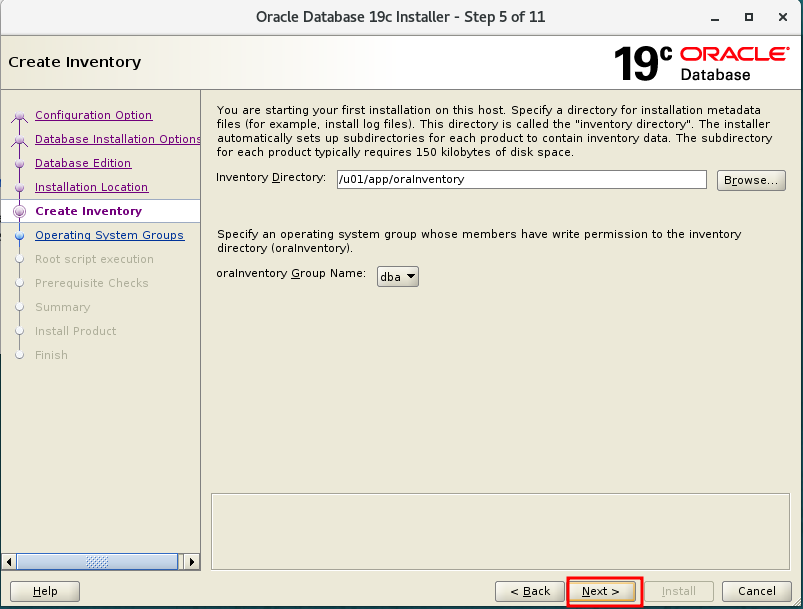
Task: Close the installer window
Action: coord(783,17)
